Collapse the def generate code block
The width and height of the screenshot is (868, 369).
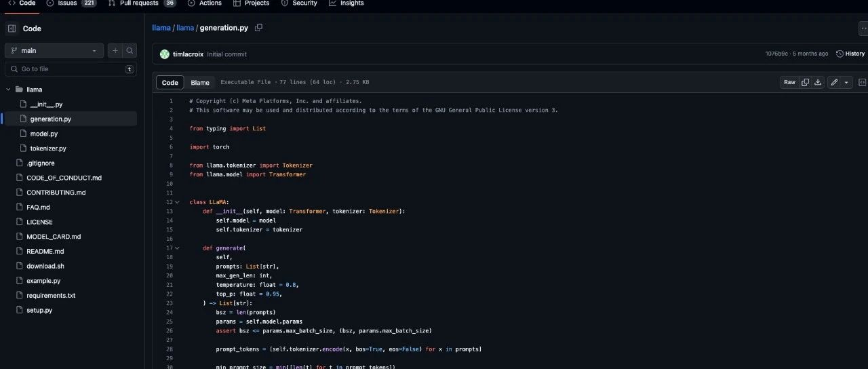pos(178,248)
